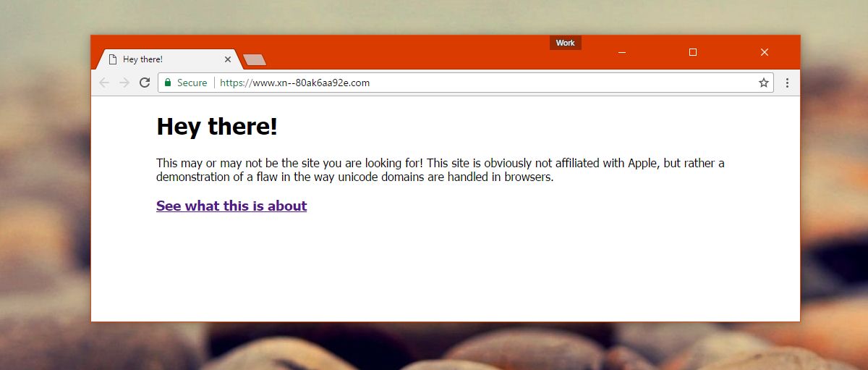This screenshot has height=370, width=868.
Task: Minimize the Chrome window
Action: tap(621, 52)
